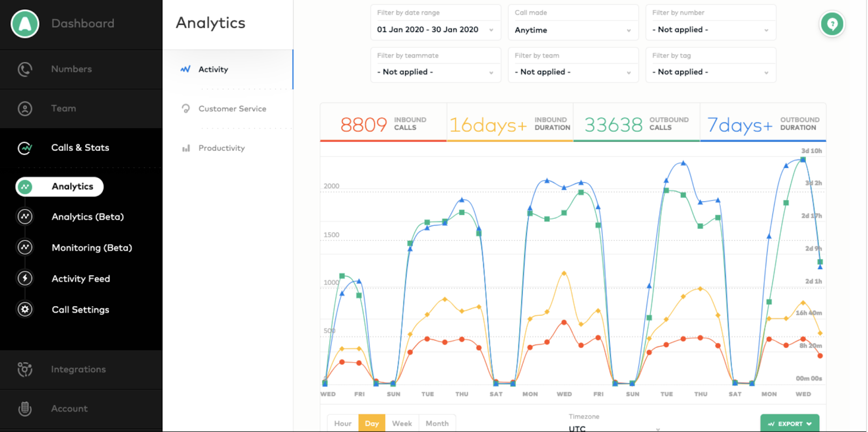Open the help question mark icon
Screen dimensions: 868x432
(x=832, y=24)
